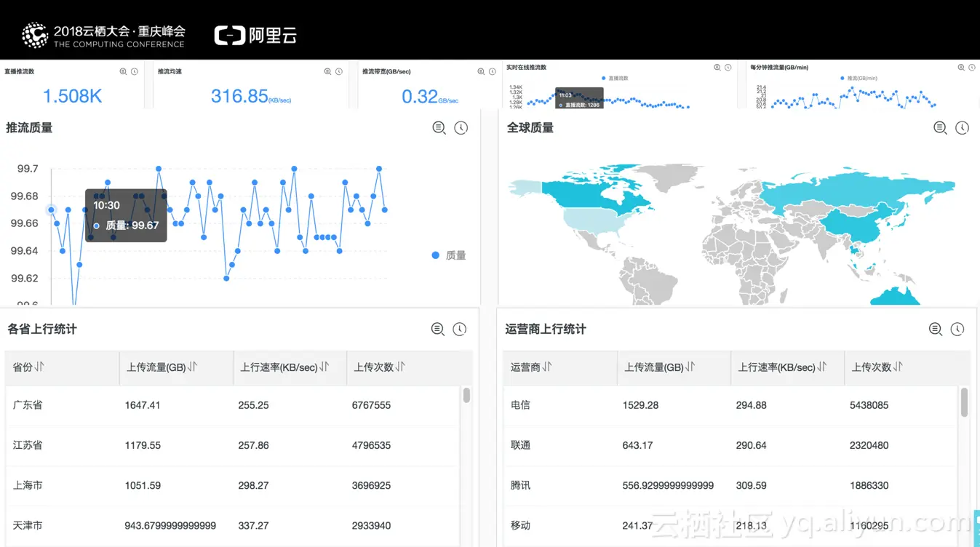Sort province table by 上传次数

(x=400, y=367)
